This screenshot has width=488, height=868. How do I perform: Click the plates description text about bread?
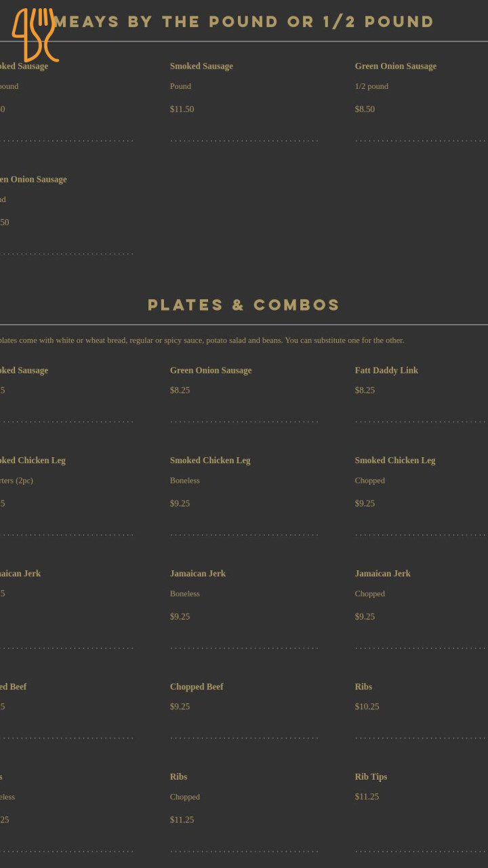point(203,340)
